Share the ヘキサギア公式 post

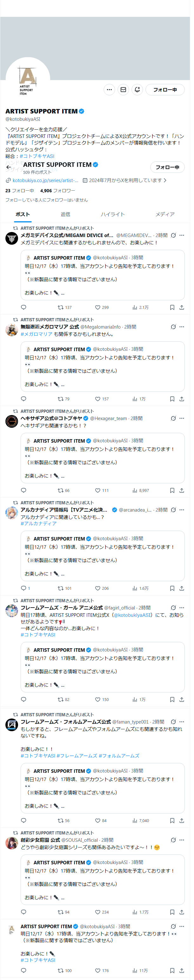[x=181, y=490]
